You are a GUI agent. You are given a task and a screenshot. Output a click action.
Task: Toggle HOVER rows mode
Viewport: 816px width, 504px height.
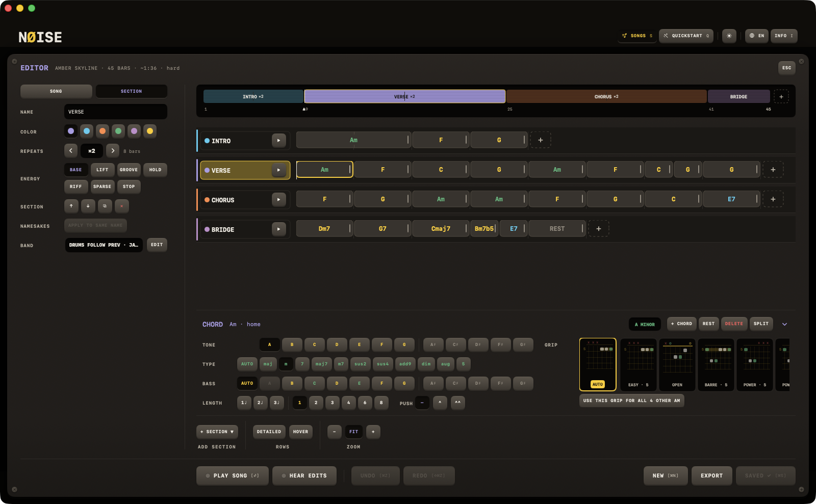[300, 432]
